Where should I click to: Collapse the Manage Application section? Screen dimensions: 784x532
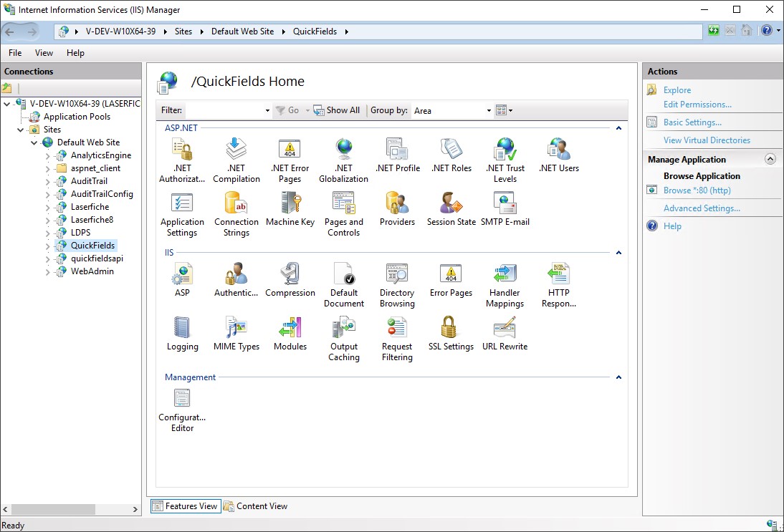[x=770, y=159]
